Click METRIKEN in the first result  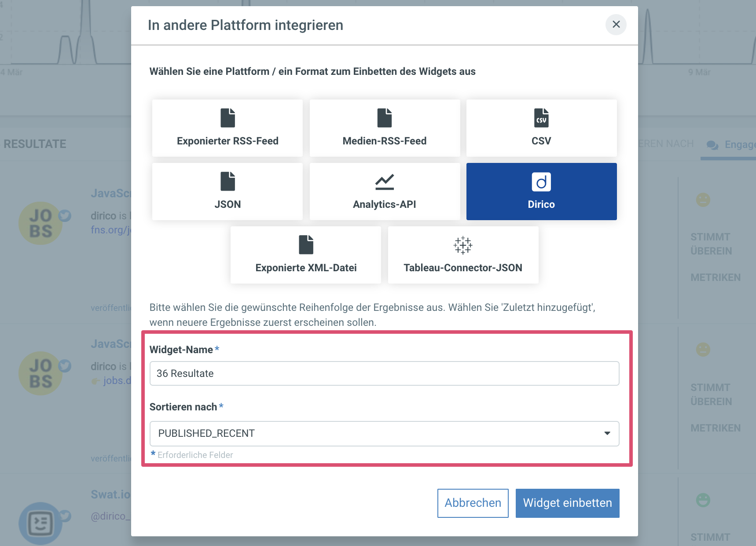pyautogui.click(x=716, y=277)
